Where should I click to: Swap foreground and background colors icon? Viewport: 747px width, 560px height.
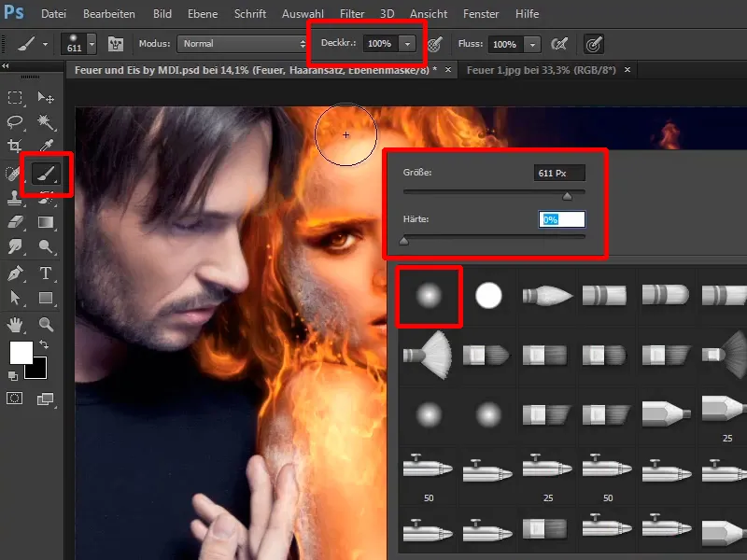(x=44, y=343)
